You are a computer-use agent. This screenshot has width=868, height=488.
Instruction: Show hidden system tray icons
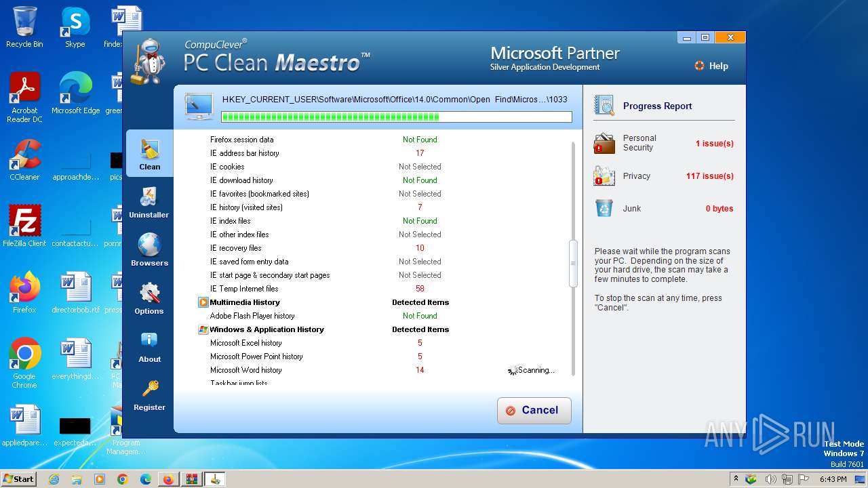coord(736,479)
